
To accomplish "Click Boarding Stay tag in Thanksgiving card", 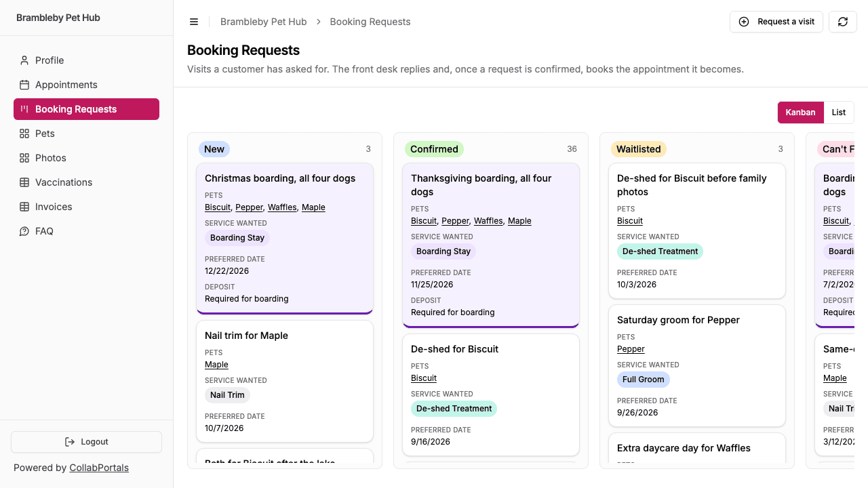I will click(443, 251).
